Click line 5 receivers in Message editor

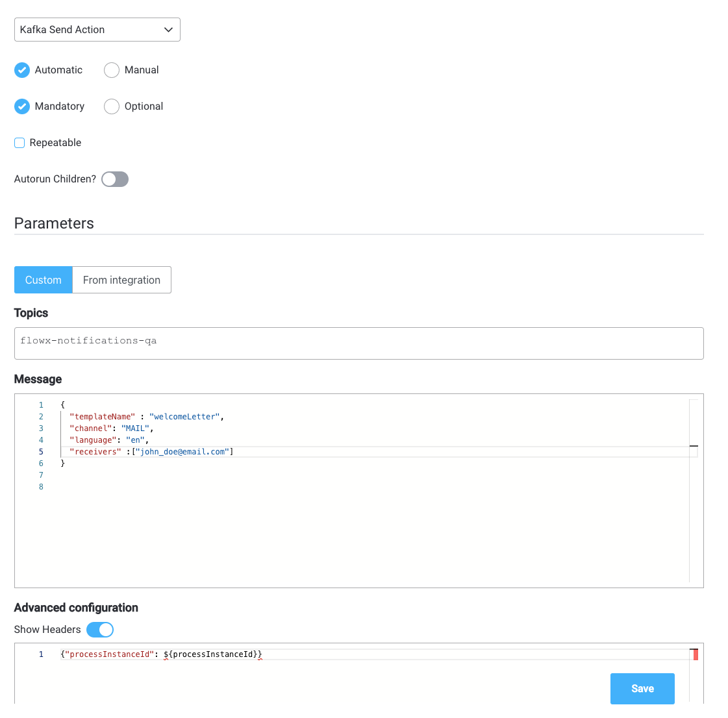(x=374, y=452)
